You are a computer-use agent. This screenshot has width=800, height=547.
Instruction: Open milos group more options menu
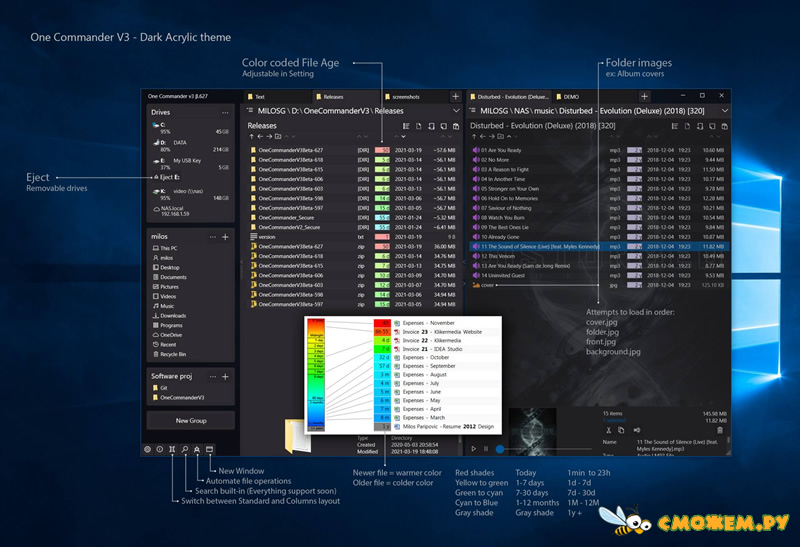click(x=213, y=237)
